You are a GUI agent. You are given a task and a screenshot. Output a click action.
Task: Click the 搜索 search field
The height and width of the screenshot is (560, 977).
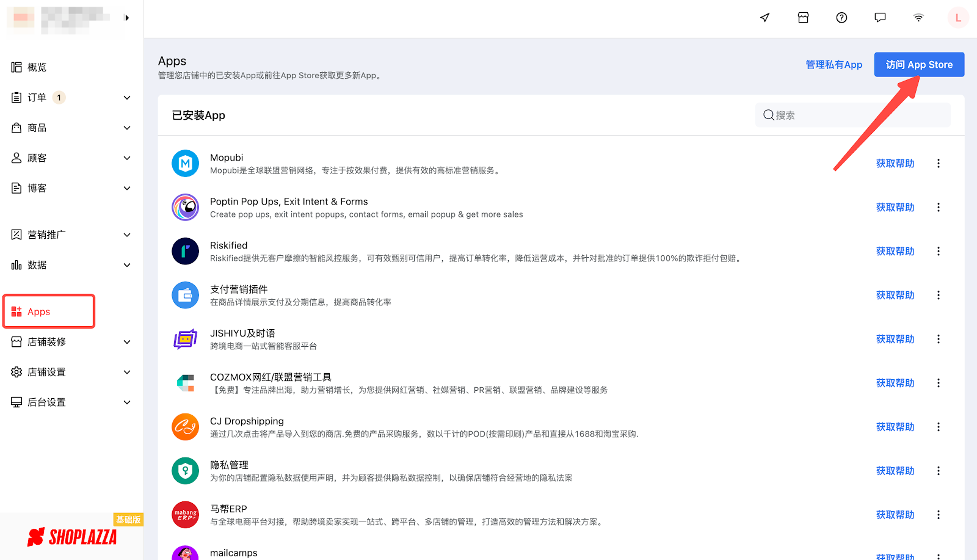tap(853, 115)
